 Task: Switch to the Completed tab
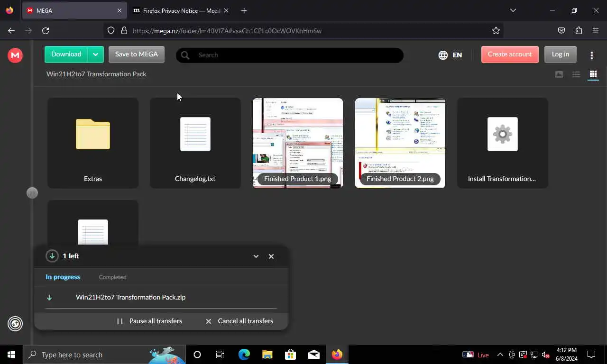(x=112, y=277)
